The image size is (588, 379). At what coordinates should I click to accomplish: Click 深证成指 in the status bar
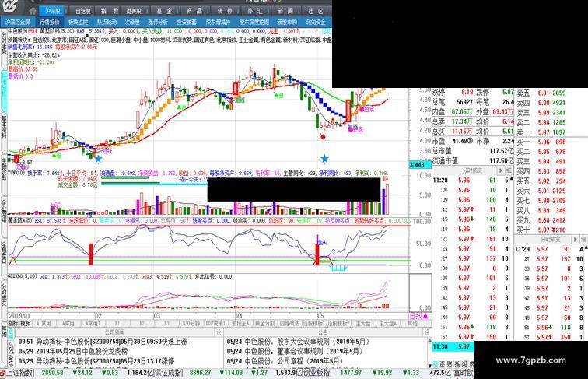(x=168, y=373)
